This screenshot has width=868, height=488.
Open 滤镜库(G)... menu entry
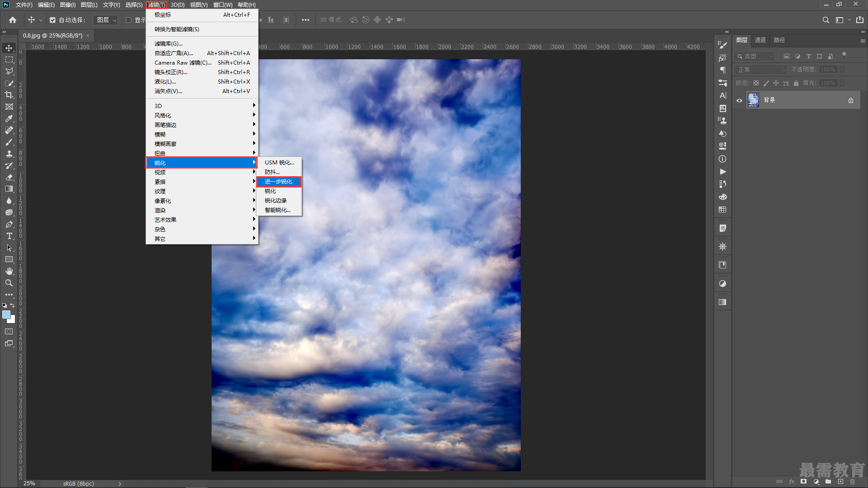pyautogui.click(x=202, y=44)
